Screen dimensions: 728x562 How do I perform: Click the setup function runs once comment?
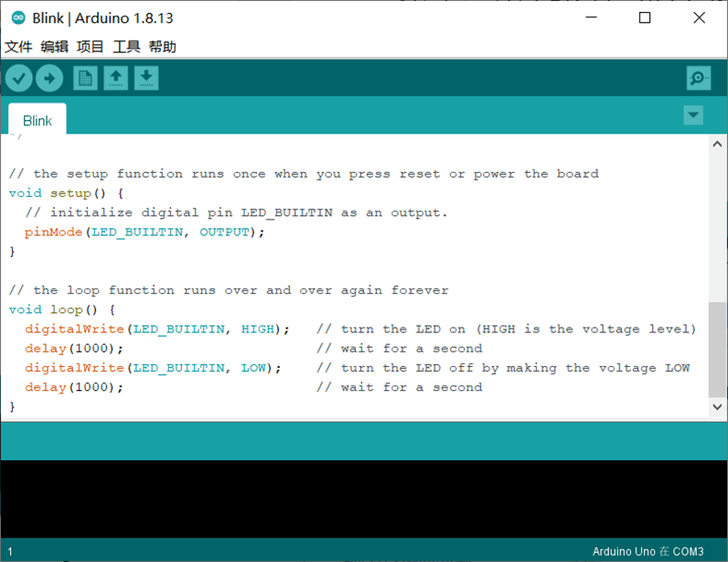click(305, 174)
